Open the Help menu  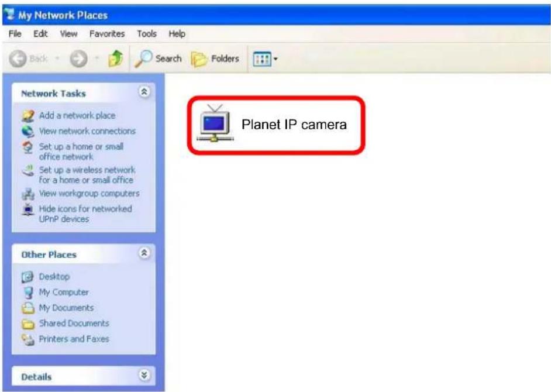click(x=177, y=34)
